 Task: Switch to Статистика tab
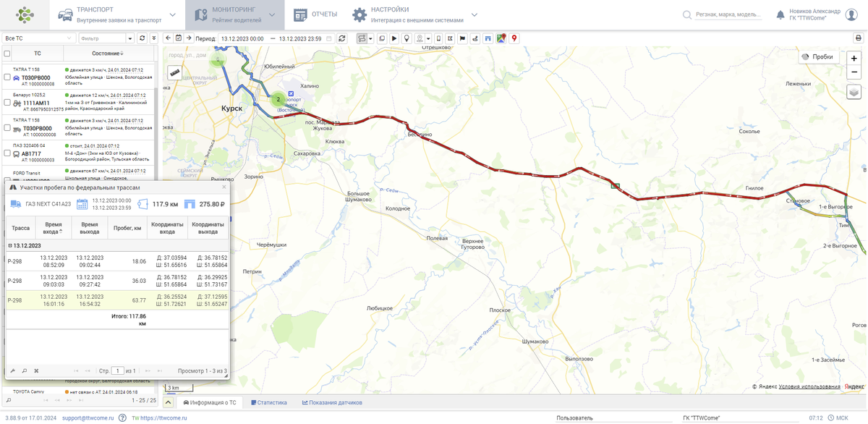pos(268,402)
